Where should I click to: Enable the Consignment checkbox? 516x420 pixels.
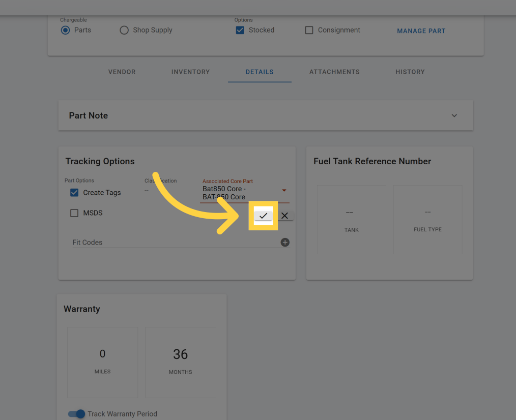point(309,30)
